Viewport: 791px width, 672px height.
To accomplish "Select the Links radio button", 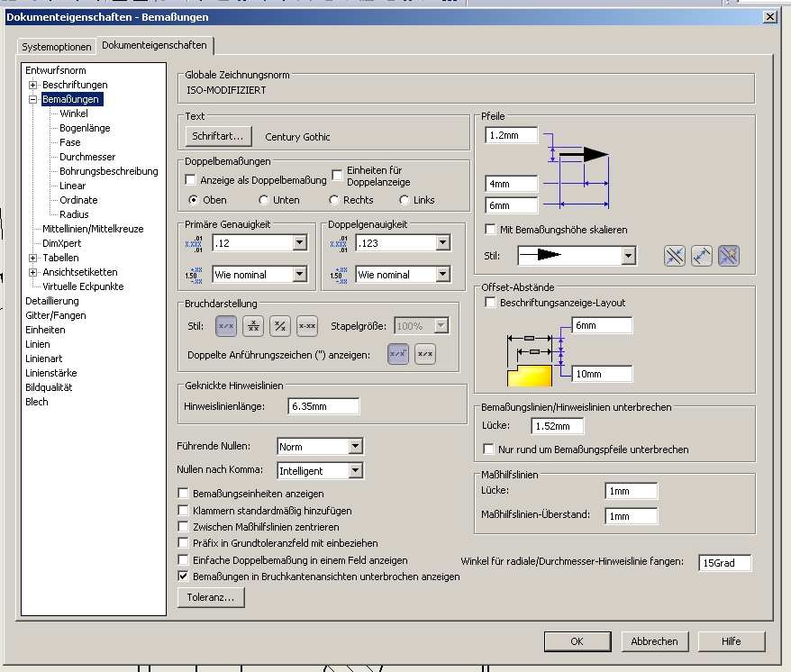I will pyautogui.click(x=405, y=200).
